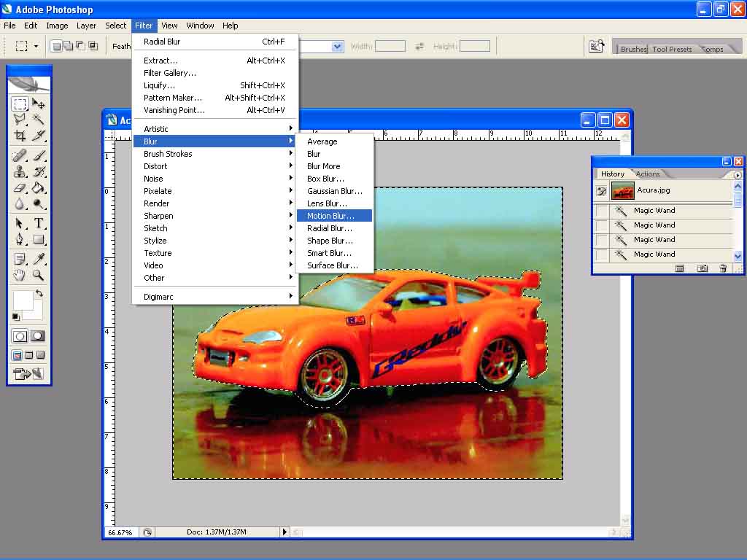This screenshot has width=747, height=560.
Task: Choose Subtract from Selection mode
Action: 80,46
